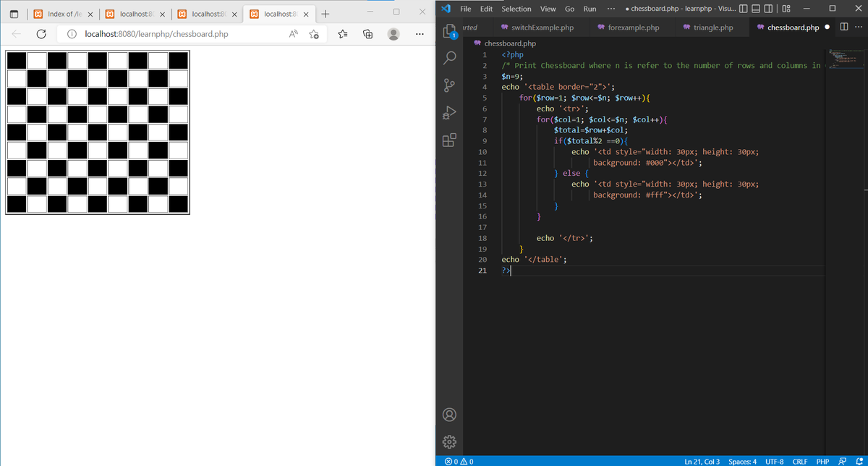Open More Actions menu in editor tab bar
868x466 pixels.
(858, 27)
